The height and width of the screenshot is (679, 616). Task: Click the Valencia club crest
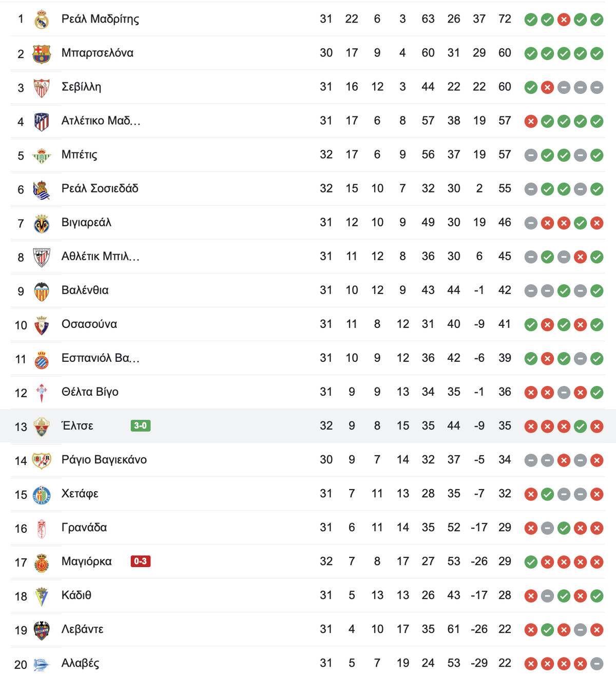(42, 290)
